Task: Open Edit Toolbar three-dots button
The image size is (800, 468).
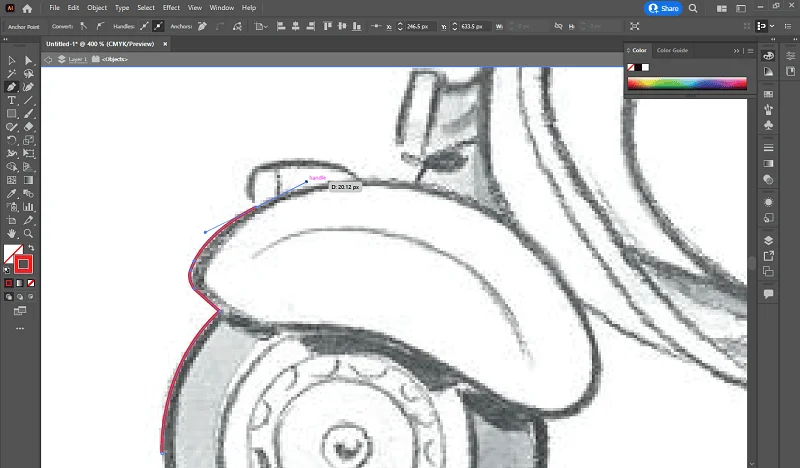Action: pyautogui.click(x=20, y=328)
